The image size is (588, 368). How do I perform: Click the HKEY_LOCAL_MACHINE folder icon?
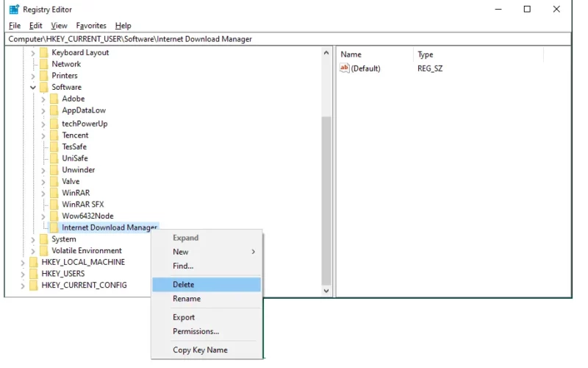pyautogui.click(x=33, y=262)
